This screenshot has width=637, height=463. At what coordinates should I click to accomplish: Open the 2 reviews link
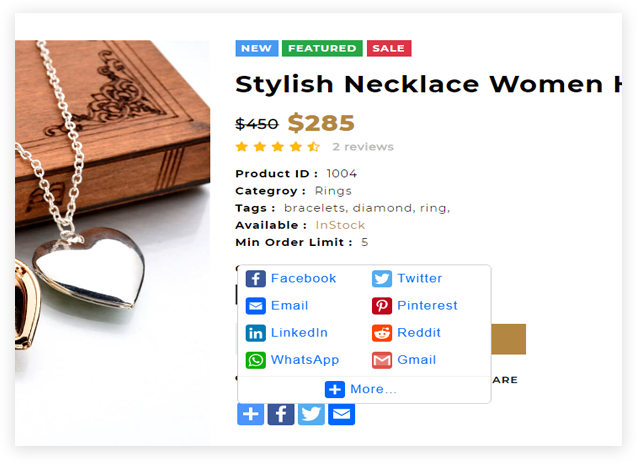point(363,147)
